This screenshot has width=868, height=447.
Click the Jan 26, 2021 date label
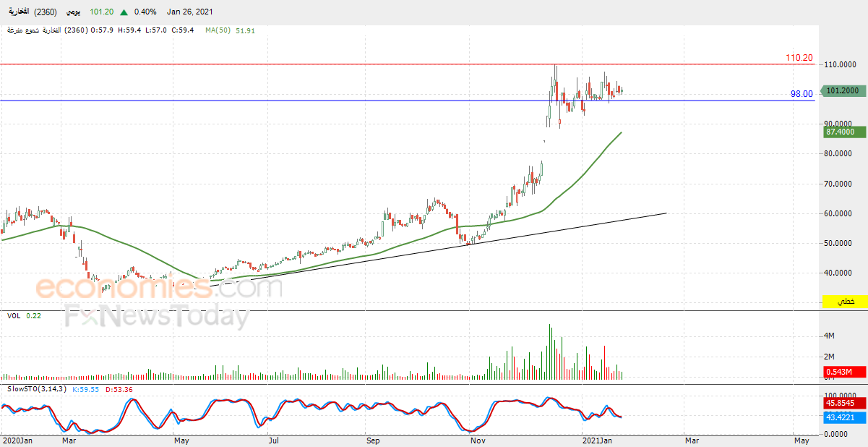(190, 12)
